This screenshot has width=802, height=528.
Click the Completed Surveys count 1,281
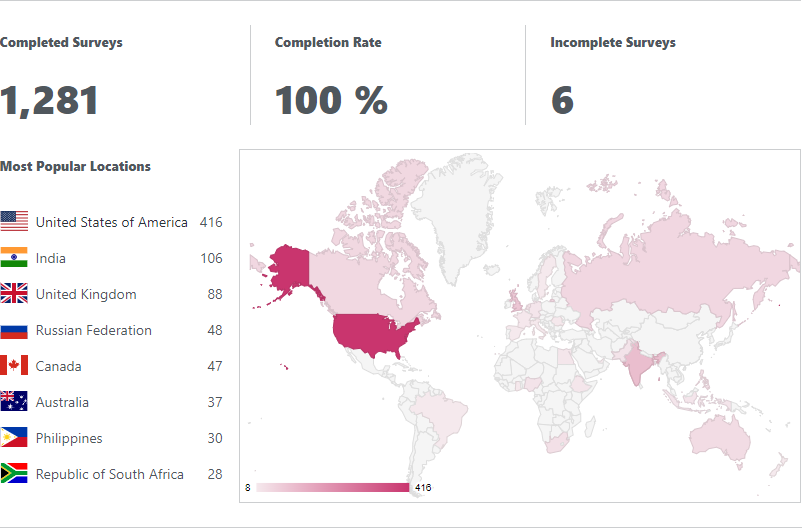(50, 101)
